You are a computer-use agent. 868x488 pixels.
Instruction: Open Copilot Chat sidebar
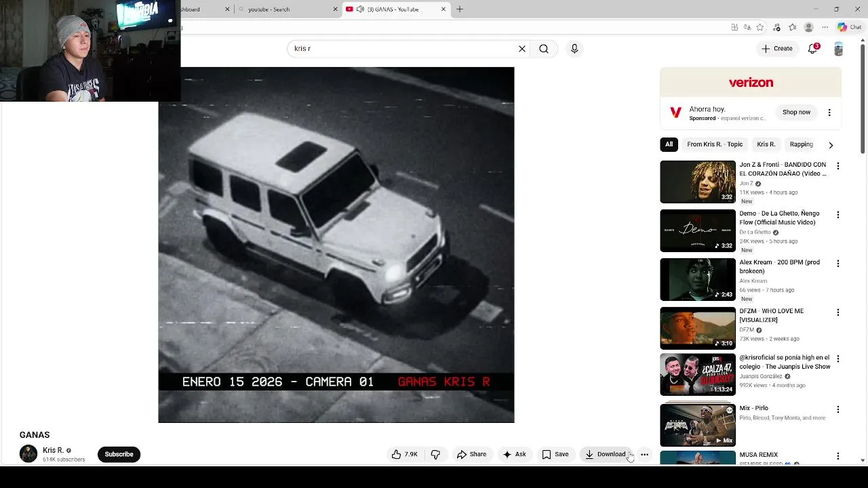pyautogui.click(x=849, y=27)
